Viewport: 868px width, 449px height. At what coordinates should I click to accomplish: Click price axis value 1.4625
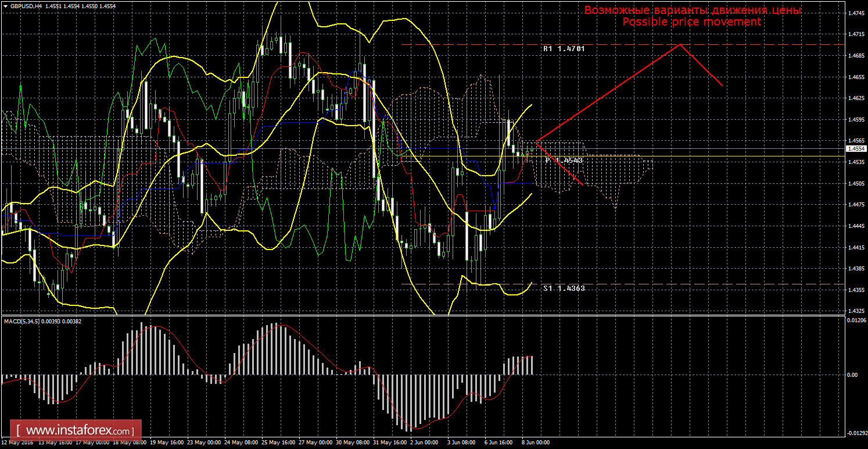(x=855, y=99)
